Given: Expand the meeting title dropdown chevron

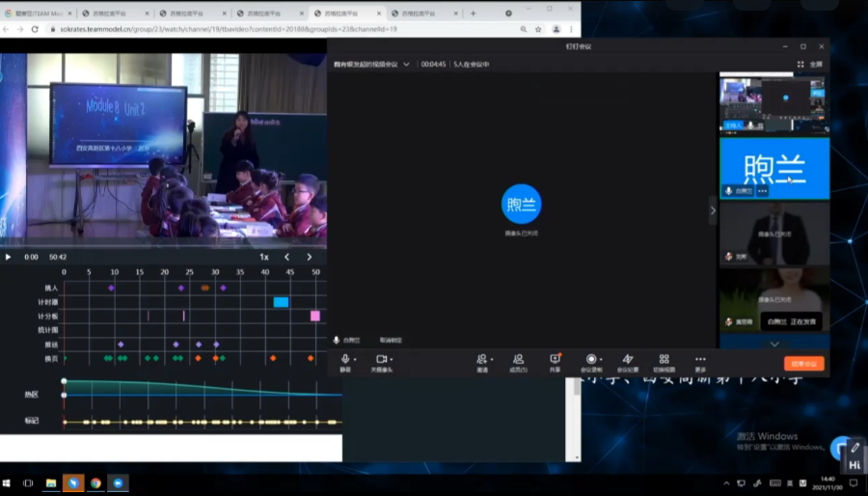Looking at the screenshot, I should pos(407,65).
